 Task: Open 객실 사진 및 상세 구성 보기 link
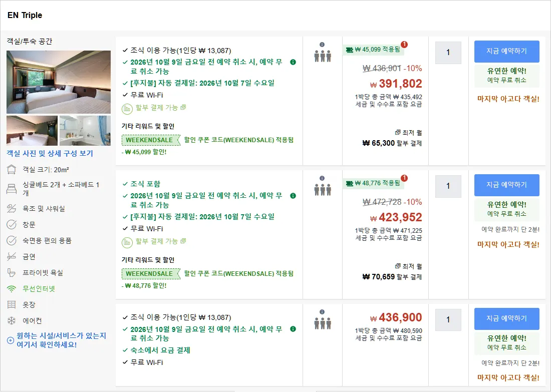tap(50, 154)
